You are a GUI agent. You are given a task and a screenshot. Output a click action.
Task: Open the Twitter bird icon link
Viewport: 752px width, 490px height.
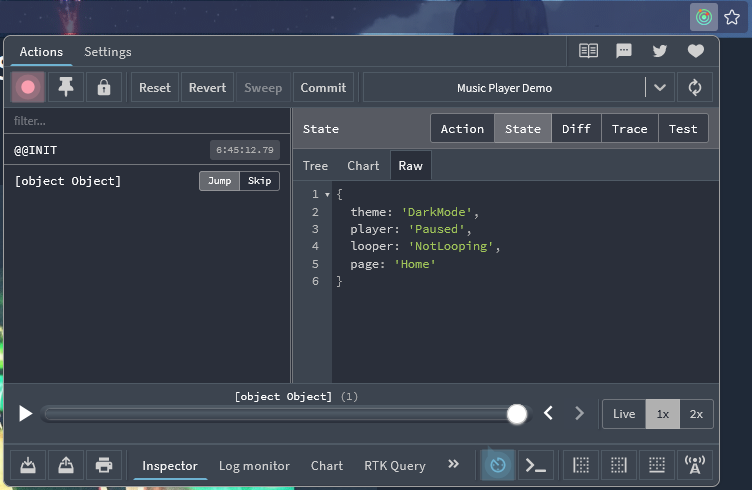click(x=660, y=50)
